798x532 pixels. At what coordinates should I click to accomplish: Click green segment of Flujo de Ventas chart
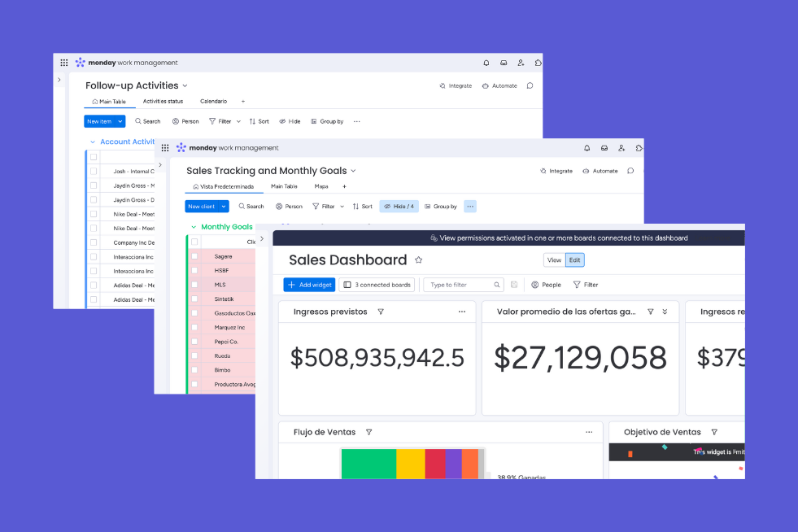click(x=368, y=464)
